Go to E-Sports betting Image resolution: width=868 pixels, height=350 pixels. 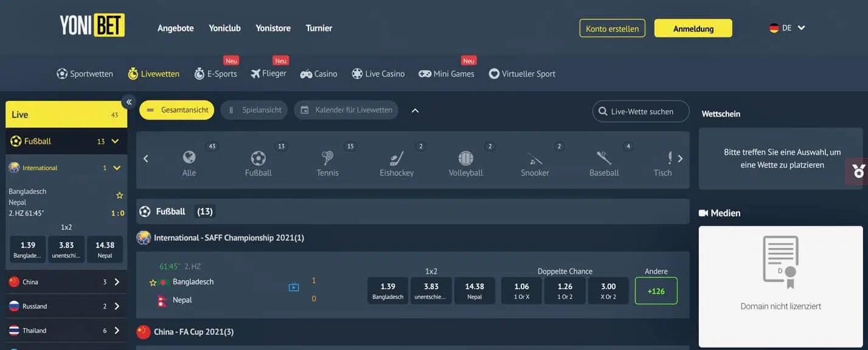click(x=215, y=74)
